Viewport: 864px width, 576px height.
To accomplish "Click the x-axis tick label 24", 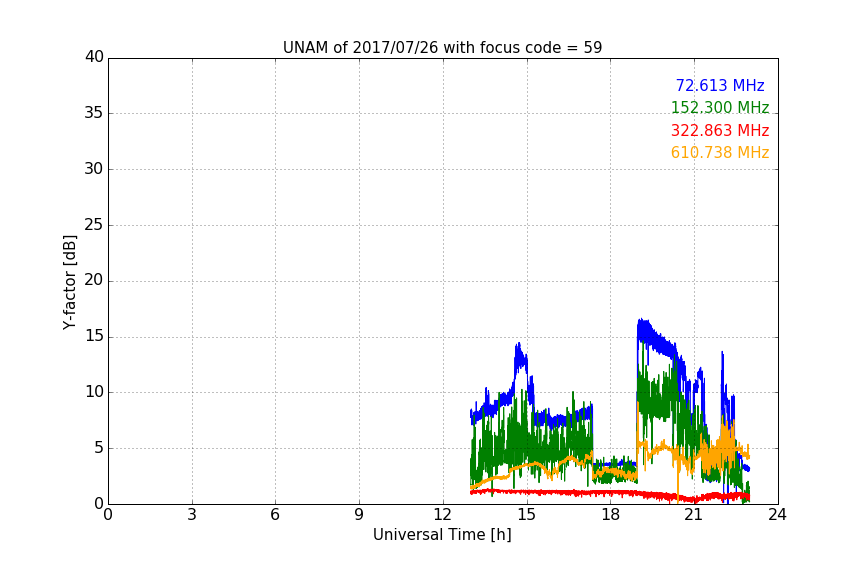I will pos(777,515).
